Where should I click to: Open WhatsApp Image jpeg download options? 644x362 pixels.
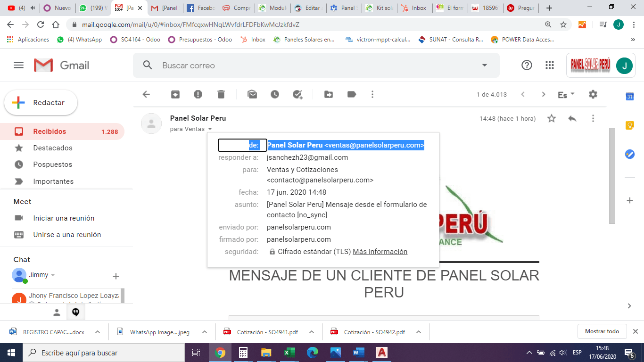(x=205, y=332)
